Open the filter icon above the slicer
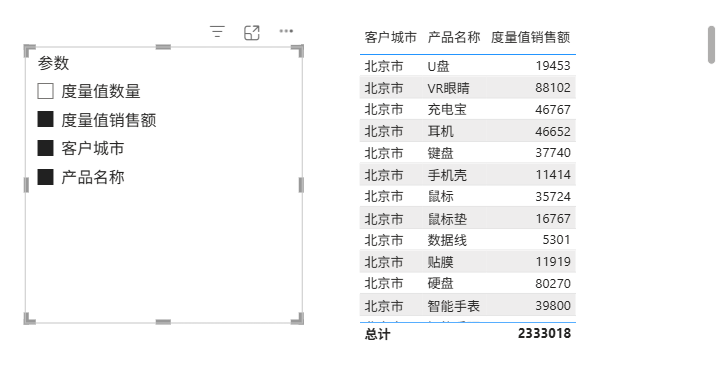This screenshot has height=370, width=725. 217,32
